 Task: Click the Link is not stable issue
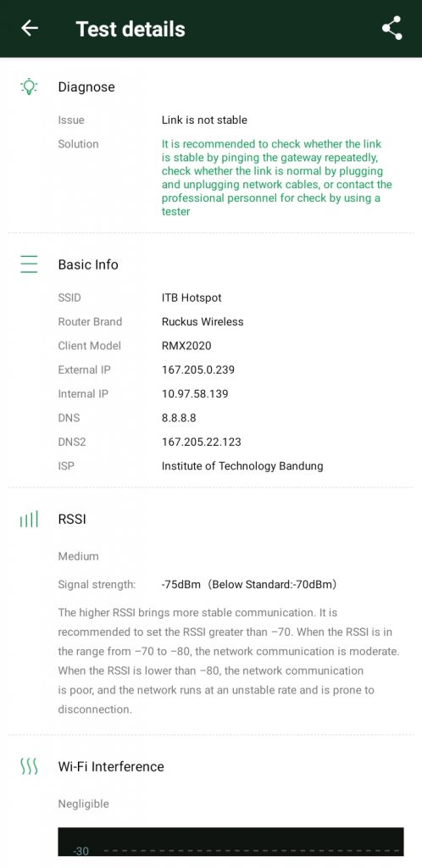pyautogui.click(x=204, y=120)
